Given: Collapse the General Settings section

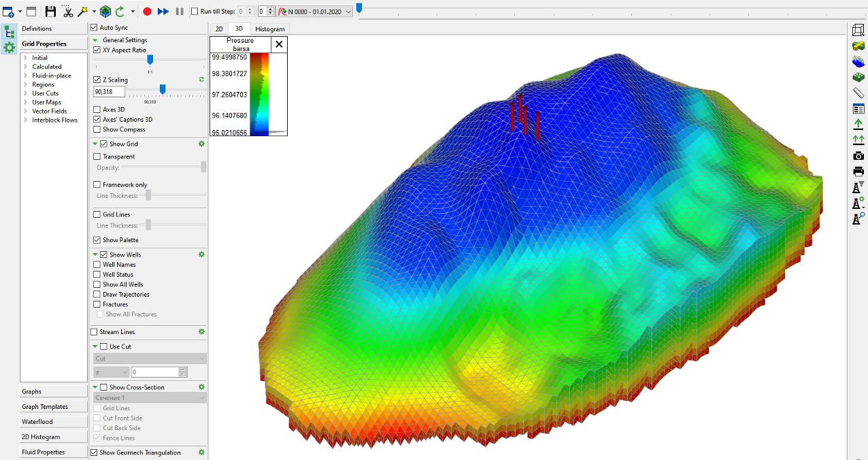Looking at the screenshot, I should pyautogui.click(x=95, y=40).
